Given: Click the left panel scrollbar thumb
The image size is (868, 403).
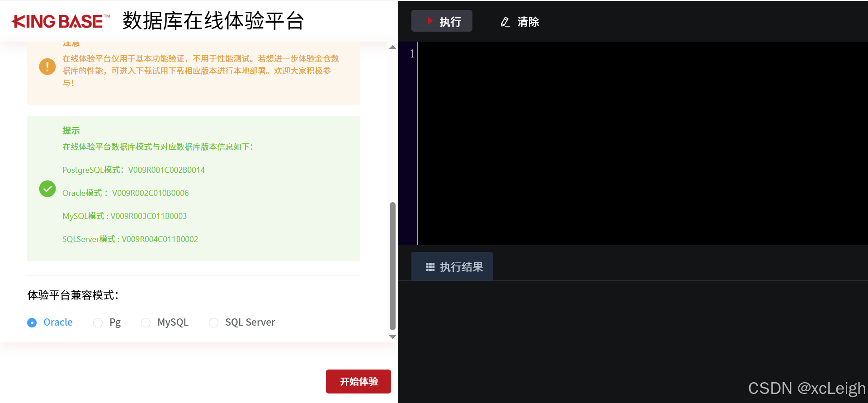Looking at the screenshot, I should tap(392, 266).
